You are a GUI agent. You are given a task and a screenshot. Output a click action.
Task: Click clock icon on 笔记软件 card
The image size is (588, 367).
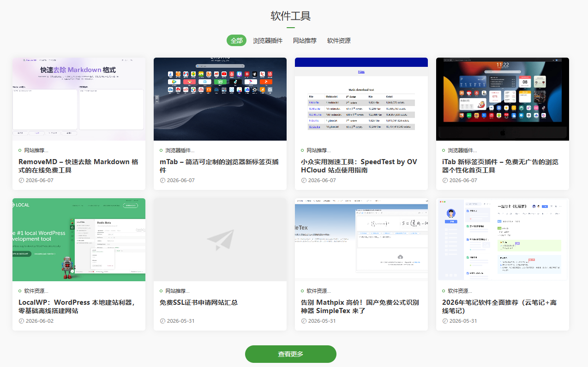(x=445, y=321)
